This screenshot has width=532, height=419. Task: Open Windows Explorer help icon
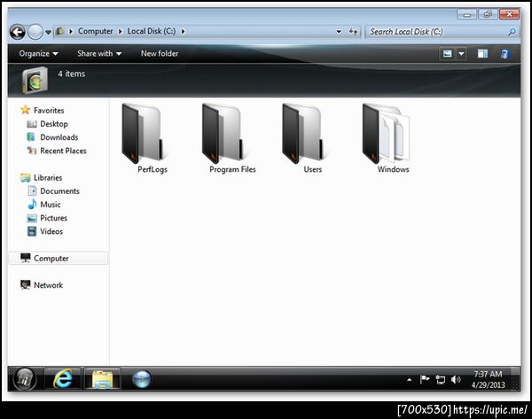click(505, 54)
